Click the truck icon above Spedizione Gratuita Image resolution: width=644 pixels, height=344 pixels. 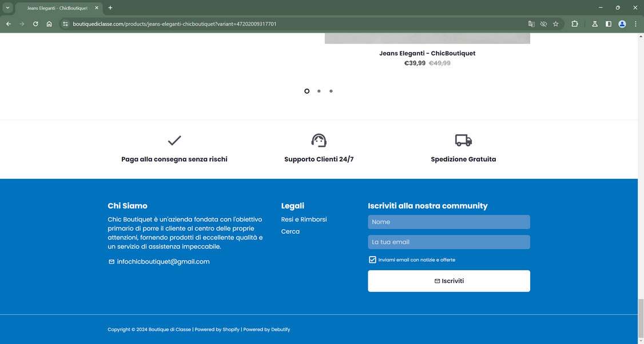click(x=463, y=140)
